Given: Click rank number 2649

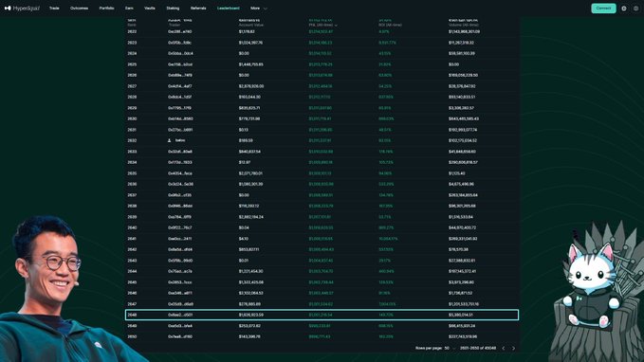Looking at the screenshot, I should point(132,326).
